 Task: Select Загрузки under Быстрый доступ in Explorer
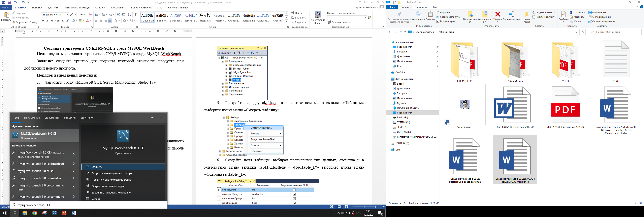402,52
